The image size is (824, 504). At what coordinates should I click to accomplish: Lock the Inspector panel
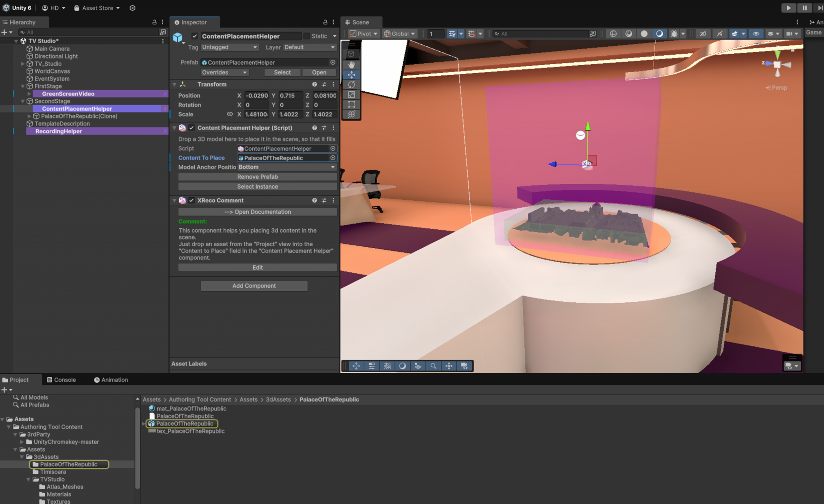click(325, 22)
